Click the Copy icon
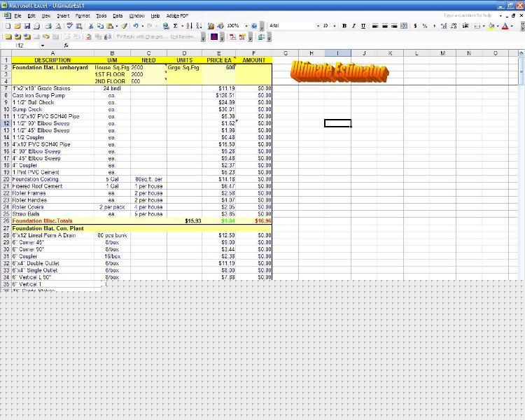Image resolution: width=525 pixels, height=420 pixels. tap(100, 26)
